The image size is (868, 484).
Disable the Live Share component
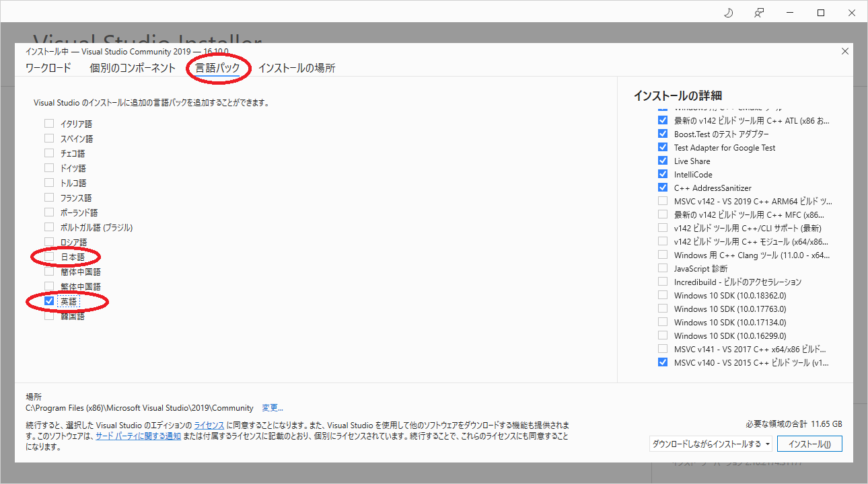(x=663, y=161)
